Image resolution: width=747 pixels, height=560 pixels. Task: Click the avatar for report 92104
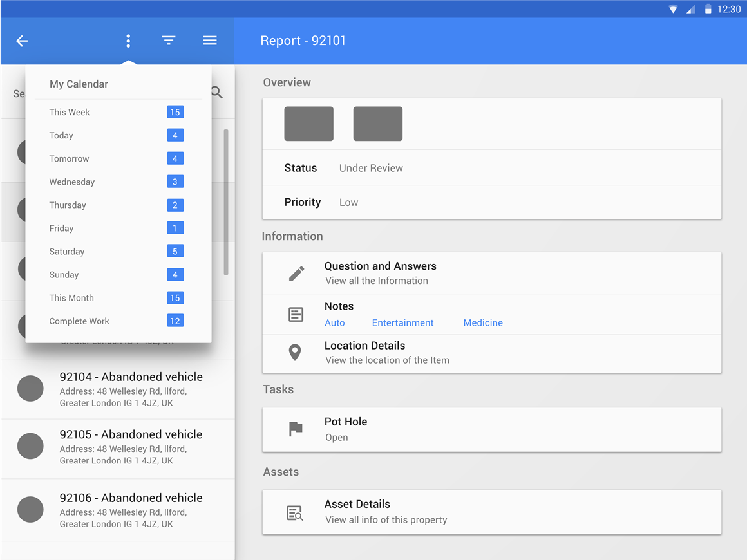click(x=30, y=389)
